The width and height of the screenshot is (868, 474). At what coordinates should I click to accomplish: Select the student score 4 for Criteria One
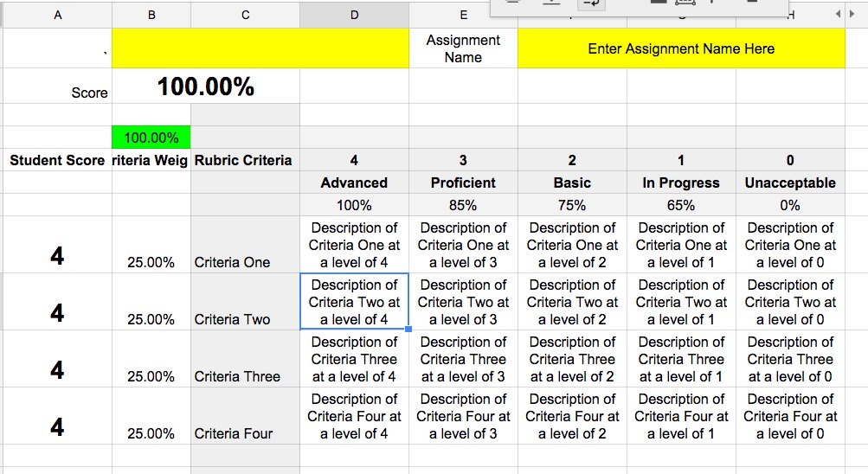pos(58,245)
